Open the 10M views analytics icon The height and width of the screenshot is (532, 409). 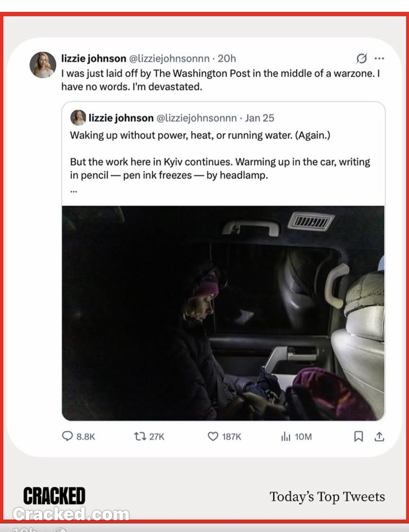tap(286, 436)
